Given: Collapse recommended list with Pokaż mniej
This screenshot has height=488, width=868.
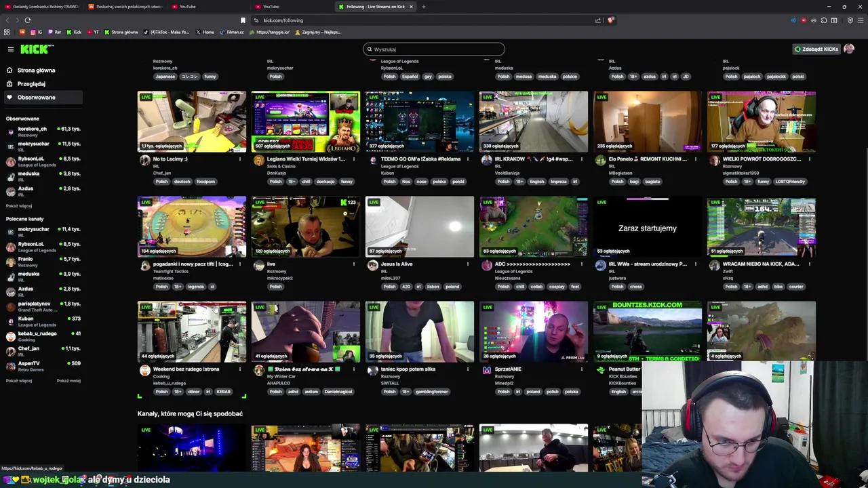Looking at the screenshot, I should [x=68, y=380].
